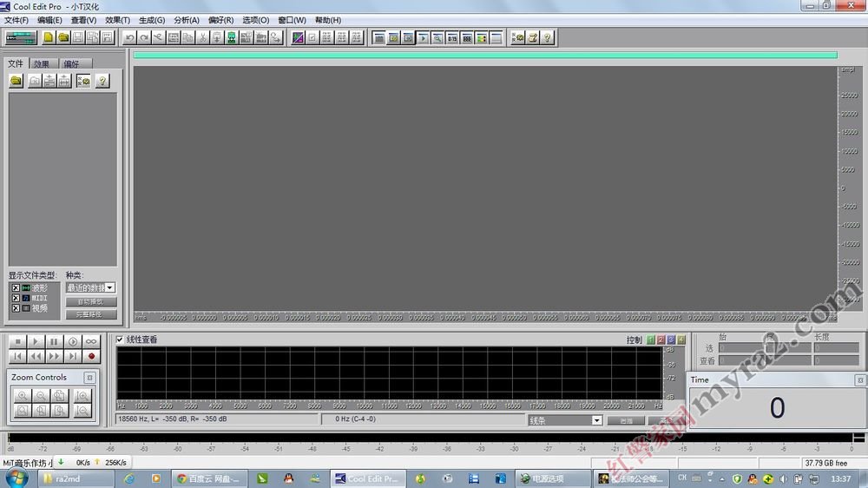Open the 选项(O) menu
868x488 pixels.
click(256, 20)
